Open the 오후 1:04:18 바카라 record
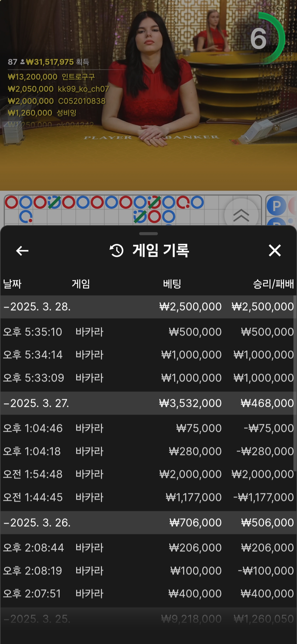 (148, 451)
